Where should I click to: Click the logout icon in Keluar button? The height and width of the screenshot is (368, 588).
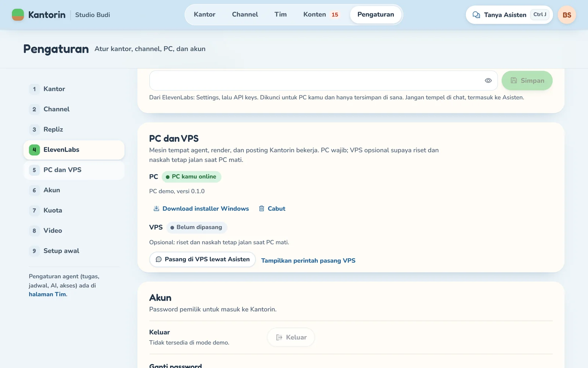point(279,337)
